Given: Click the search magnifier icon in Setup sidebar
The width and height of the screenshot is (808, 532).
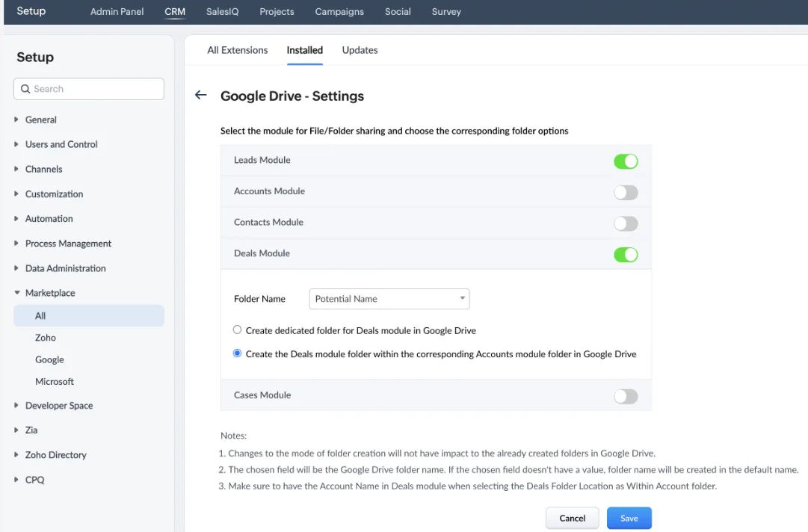Looking at the screenshot, I should point(25,89).
